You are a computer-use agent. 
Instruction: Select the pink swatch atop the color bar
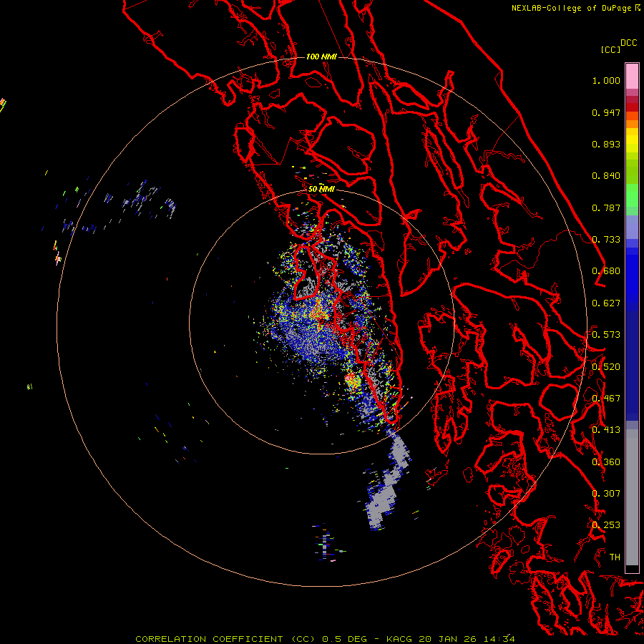pyautogui.click(x=632, y=76)
